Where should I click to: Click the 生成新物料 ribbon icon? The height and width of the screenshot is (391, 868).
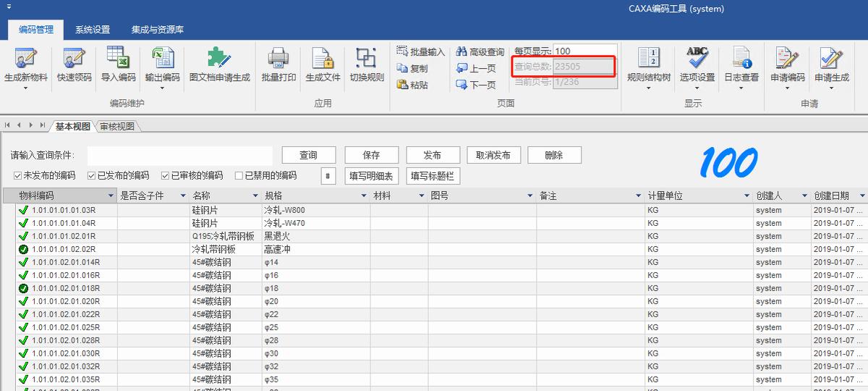pos(26,58)
